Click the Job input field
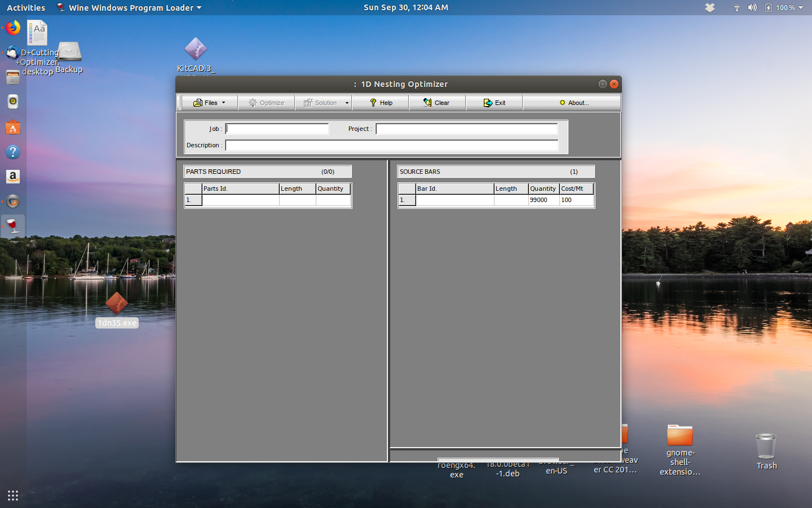812x508 pixels. click(x=276, y=129)
